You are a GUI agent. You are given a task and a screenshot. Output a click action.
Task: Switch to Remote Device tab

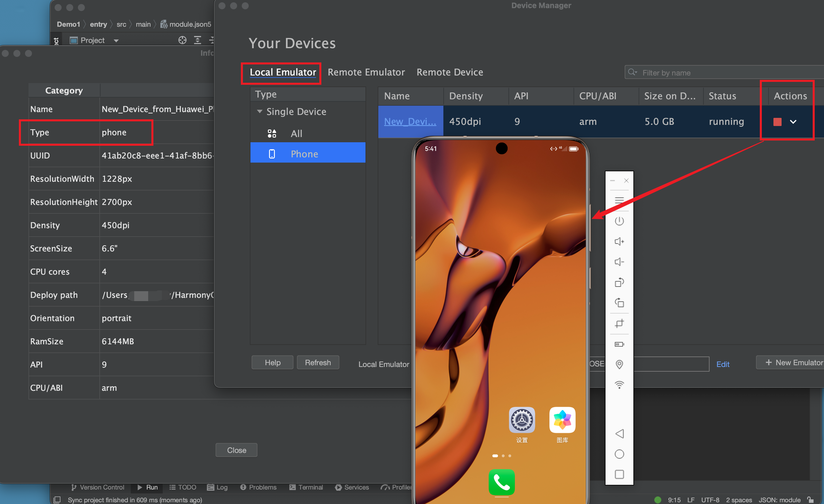click(x=449, y=72)
